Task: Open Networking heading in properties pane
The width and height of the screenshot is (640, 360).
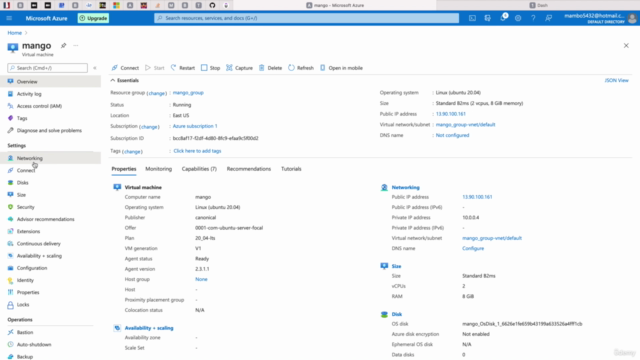Action: (x=405, y=187)
